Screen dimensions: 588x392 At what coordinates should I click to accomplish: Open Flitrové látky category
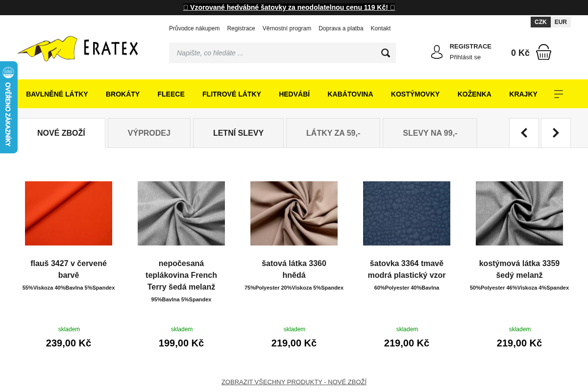232,94
